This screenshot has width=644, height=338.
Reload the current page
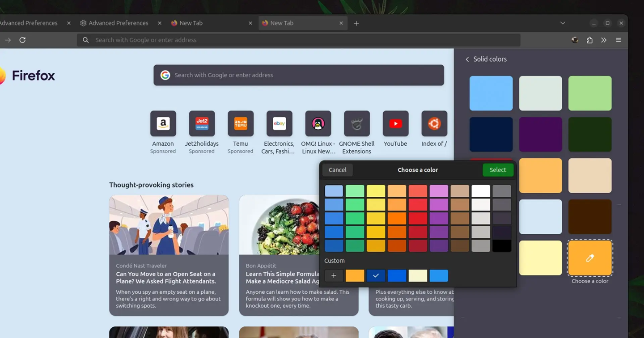point(22,40)
